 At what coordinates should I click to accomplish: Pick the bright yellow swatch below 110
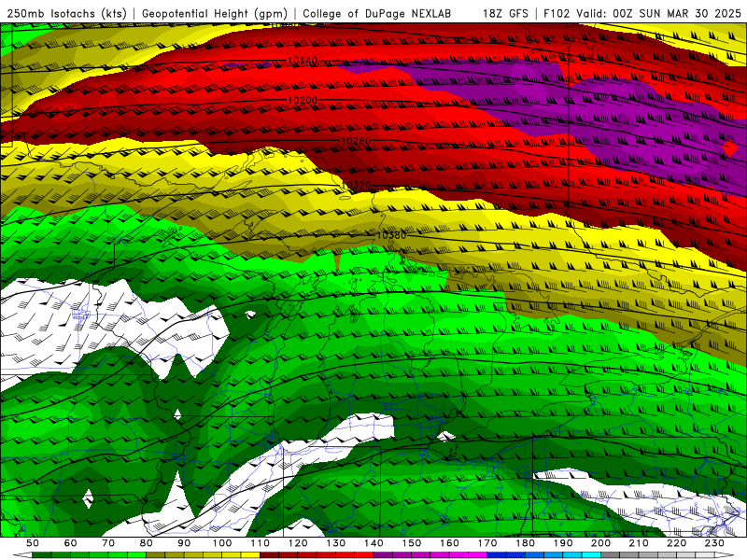[x=250, y=555]
